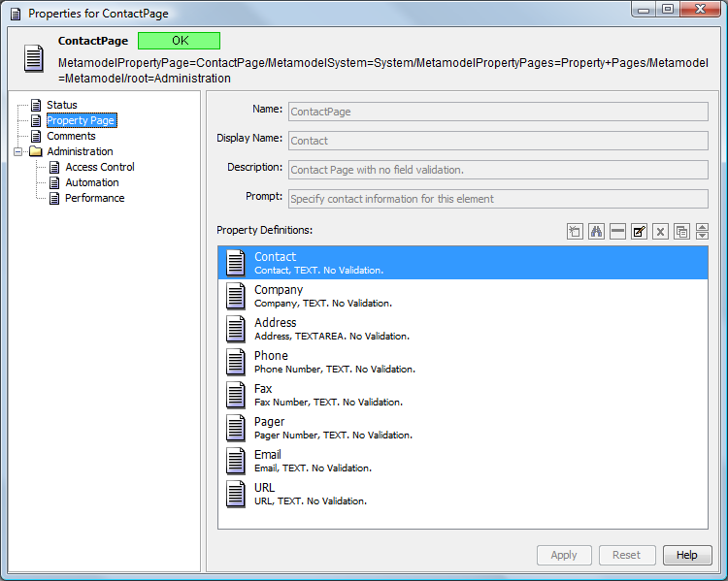
Task: Move the selected definition up
Action: pos(702,227)
